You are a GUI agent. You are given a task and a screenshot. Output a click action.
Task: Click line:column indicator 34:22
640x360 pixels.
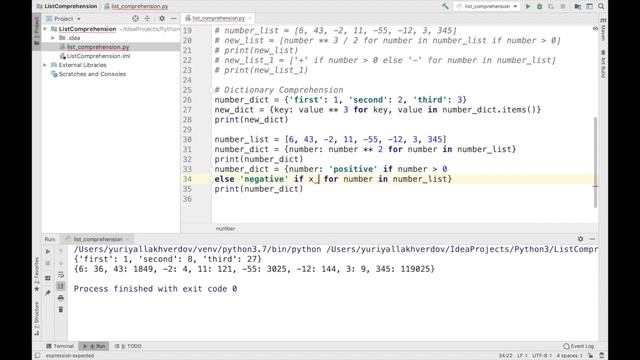pyautogui.click(x=505, y=356)
